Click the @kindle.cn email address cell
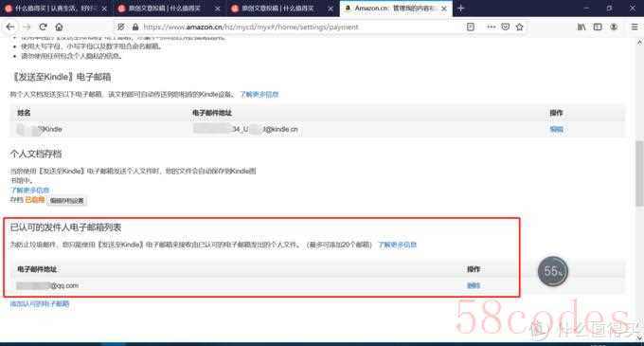644x346 pixels. coord(245,129)
